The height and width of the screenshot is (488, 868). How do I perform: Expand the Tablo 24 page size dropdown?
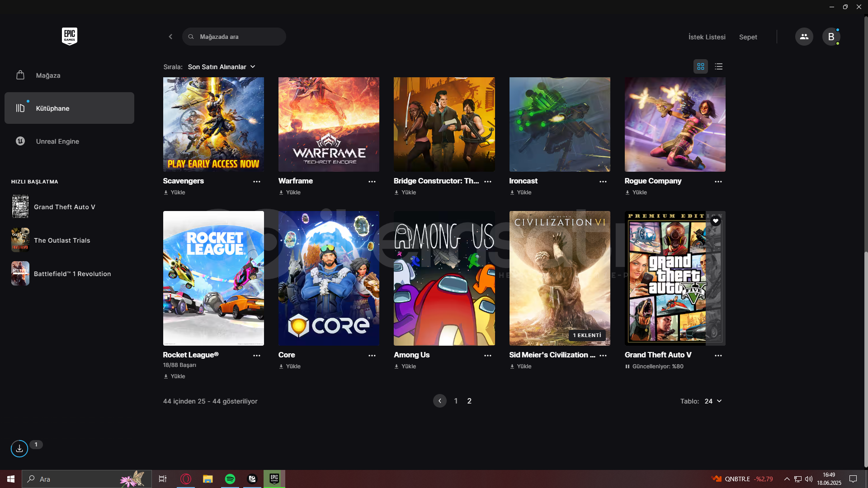[x=713, y=401]
